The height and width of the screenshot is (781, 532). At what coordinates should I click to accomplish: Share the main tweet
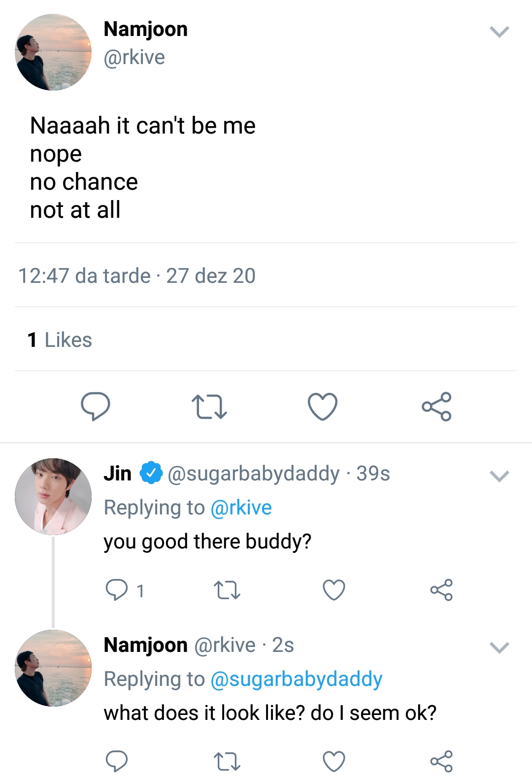pos(436,407)
